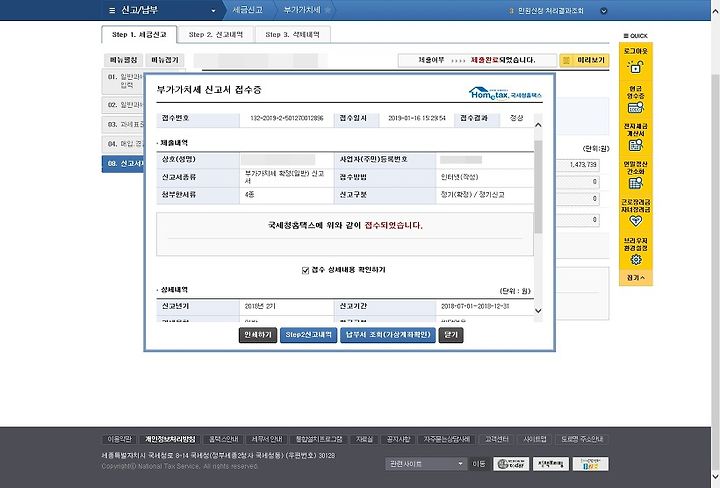
Task: Switch to Step 1. 세금신고 tab
Action: [139, 34]
